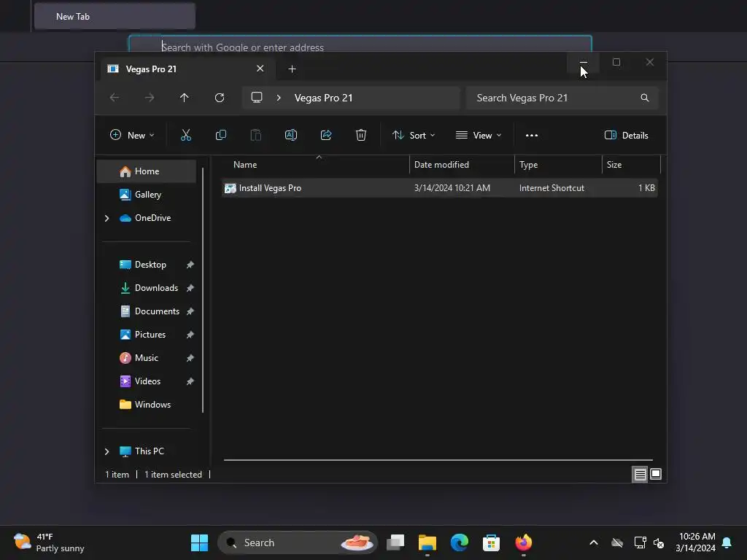747x560 pixels.
Task: Open Videos in the navigation pane
Action: click(147, 381)
